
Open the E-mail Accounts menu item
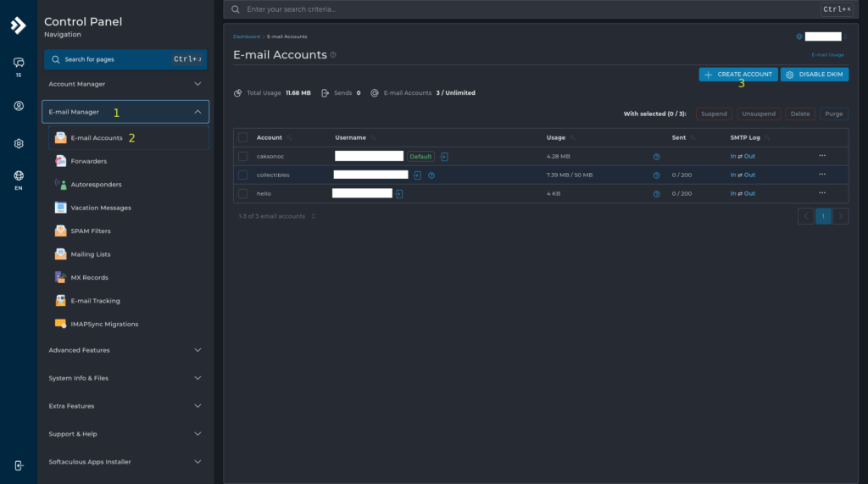point(129,138)
